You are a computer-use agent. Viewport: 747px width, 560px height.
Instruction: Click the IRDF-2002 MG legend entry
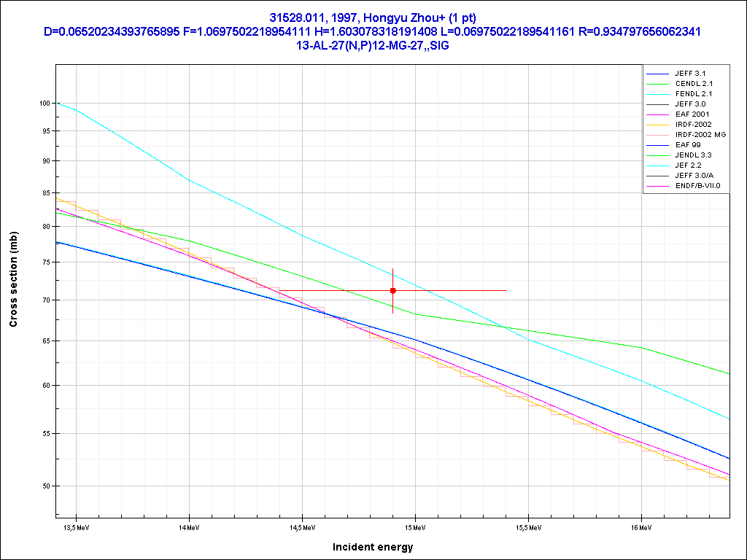(700, 135)
